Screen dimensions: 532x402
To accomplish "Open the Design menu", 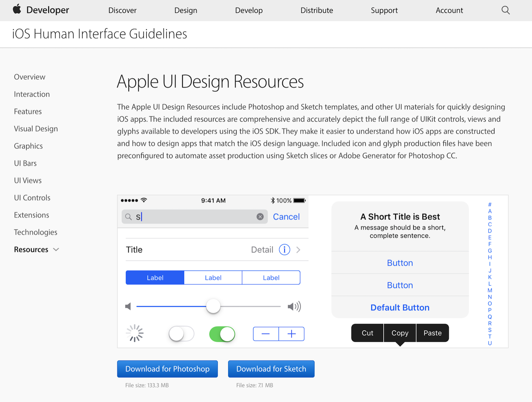I will tap(186, 10).
